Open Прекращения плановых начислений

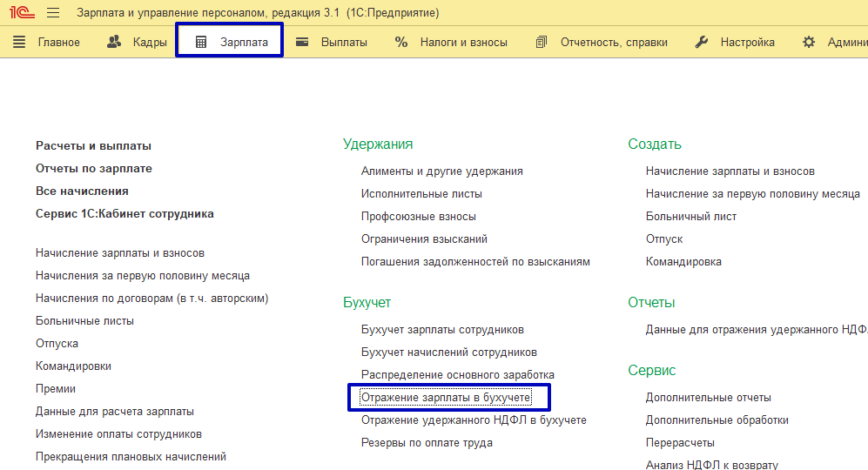click(x=131, y=457)
